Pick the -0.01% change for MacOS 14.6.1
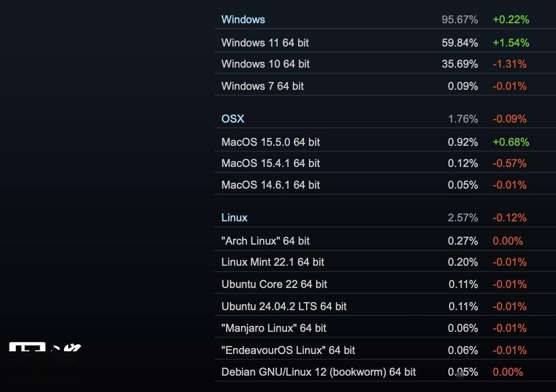Screen dimensions: 556x392 click(x=509, y=185)
